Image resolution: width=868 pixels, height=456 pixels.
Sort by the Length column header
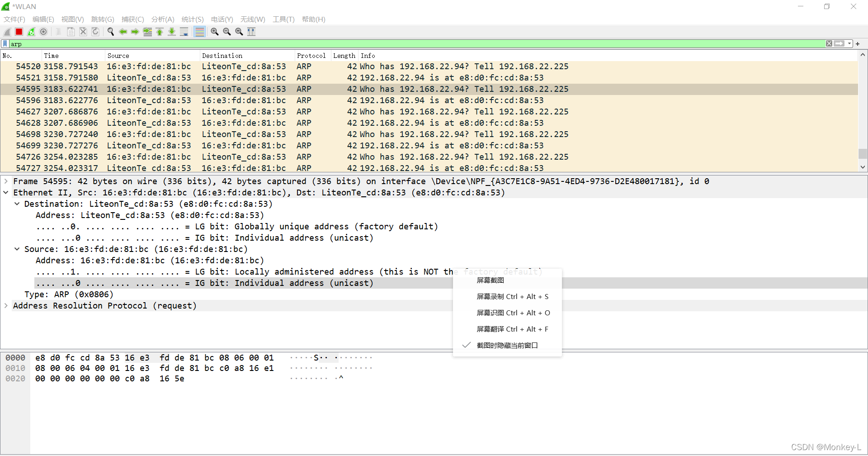tap(344, 56)
